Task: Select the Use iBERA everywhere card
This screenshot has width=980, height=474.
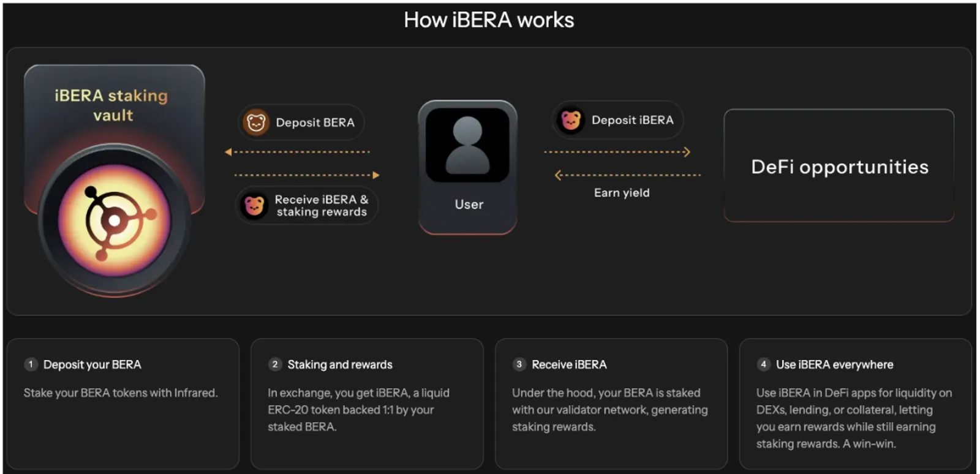Action: coord(855,404)
